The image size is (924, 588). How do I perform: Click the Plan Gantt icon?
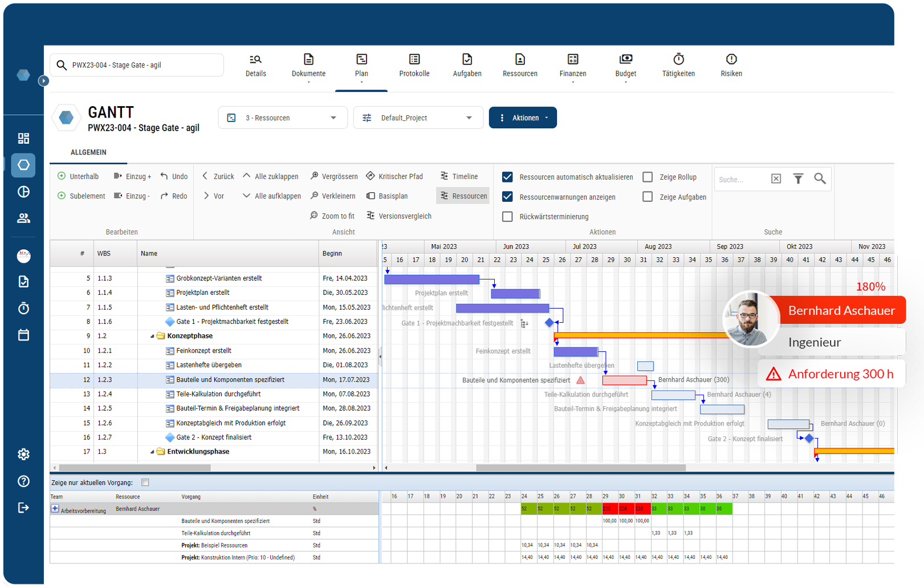click(361, 59)
